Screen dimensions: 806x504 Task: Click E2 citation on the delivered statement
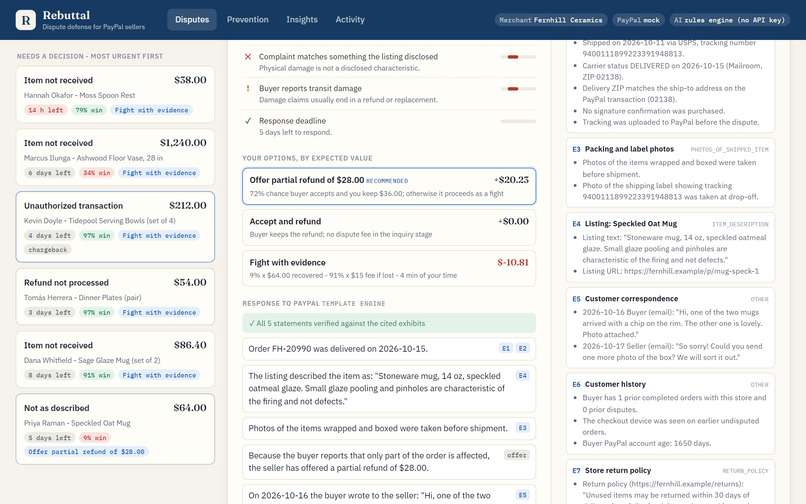(522, 348)
